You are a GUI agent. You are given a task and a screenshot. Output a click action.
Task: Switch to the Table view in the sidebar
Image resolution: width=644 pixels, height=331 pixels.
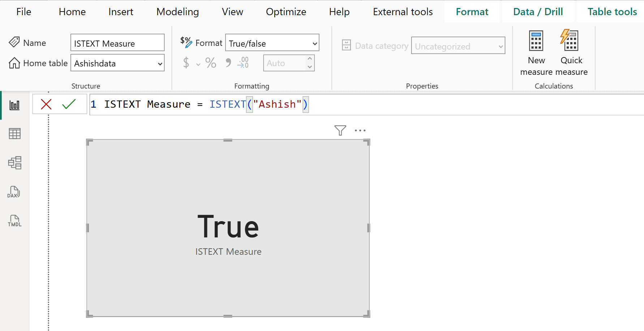point(14,133)
